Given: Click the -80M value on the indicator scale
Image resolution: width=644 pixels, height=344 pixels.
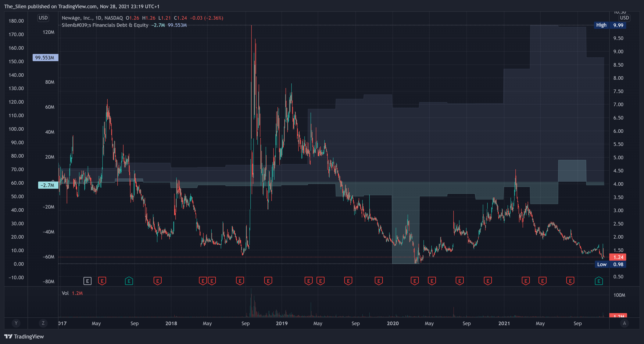Looking at the screenshot, I should [49, 282].
